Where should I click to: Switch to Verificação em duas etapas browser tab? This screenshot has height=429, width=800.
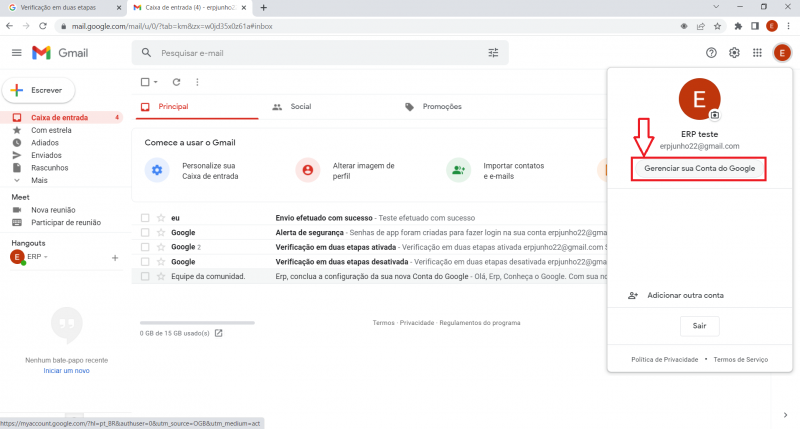point(58,8)
